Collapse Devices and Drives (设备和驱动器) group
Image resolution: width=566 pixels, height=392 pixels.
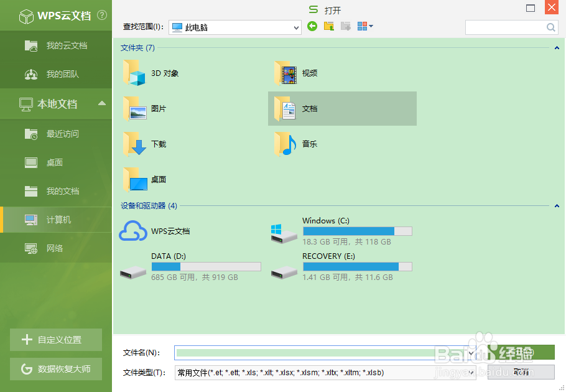557,206
